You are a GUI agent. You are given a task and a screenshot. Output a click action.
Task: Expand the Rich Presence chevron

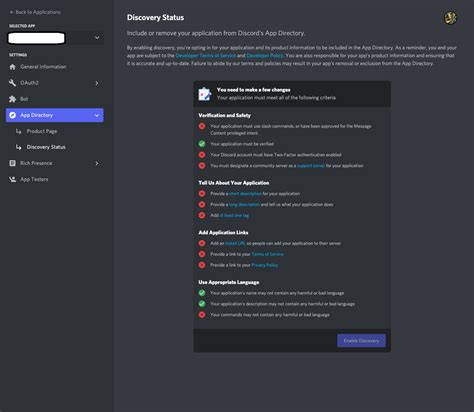coord(97,163)
